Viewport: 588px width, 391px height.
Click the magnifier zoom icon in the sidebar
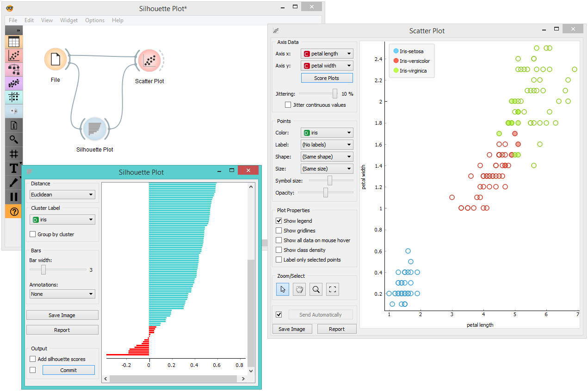(14, 140)
